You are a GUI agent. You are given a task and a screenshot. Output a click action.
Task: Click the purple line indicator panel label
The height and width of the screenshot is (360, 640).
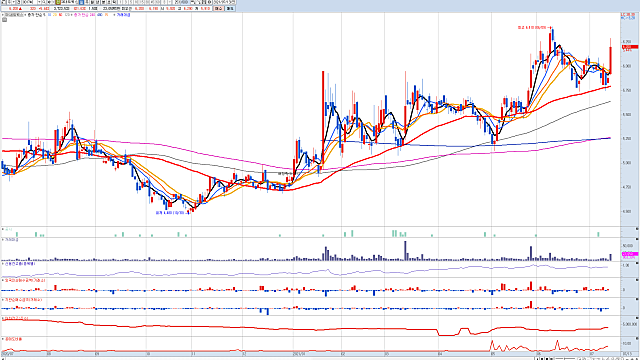coord(19,264)
